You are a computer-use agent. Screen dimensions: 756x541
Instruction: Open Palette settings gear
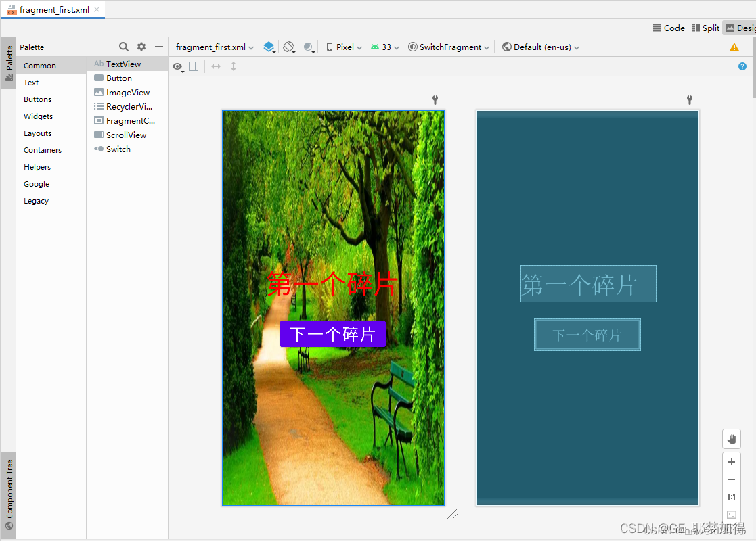141,47
